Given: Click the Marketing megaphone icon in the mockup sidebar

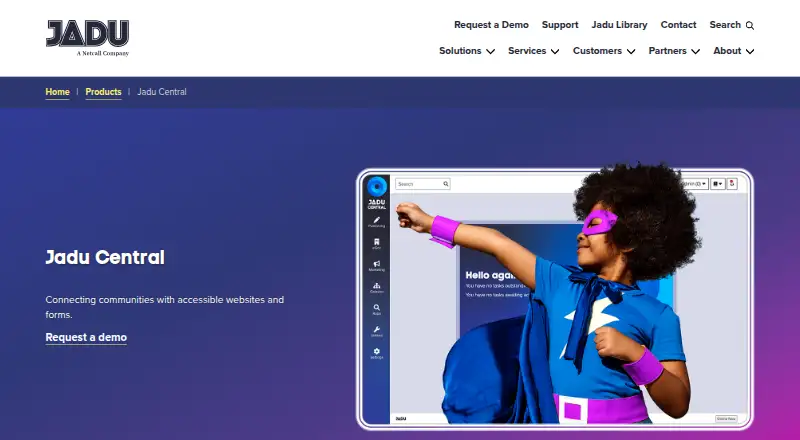Looking at the screenshot, I should pos(377,265).
